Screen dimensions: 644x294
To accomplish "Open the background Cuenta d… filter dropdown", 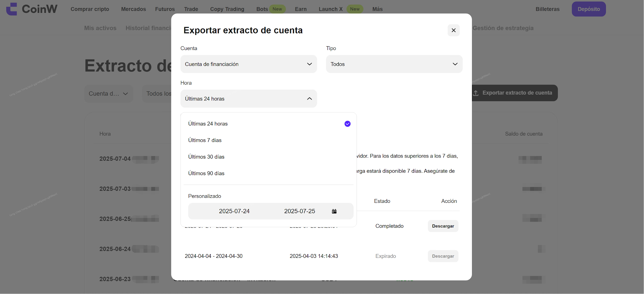I will [108, 94].
